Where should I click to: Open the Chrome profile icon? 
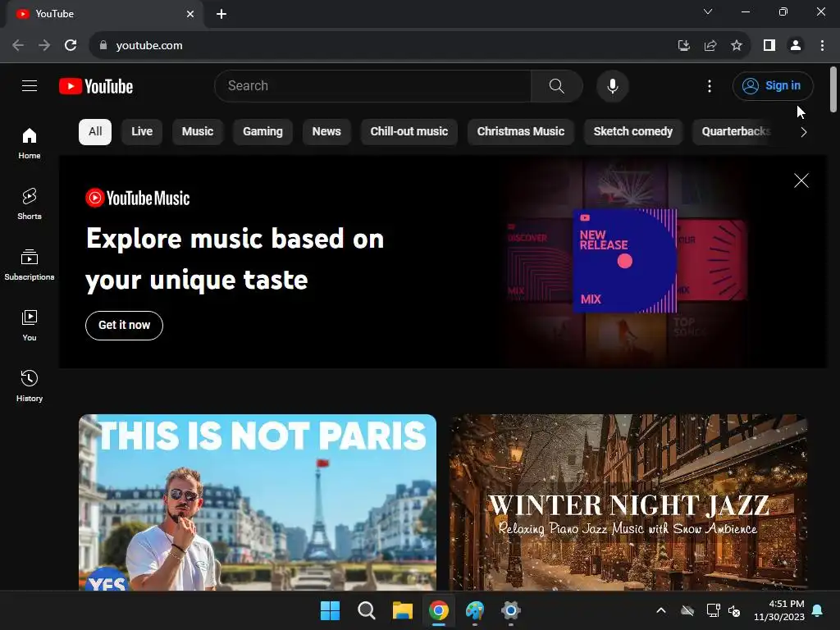click(796, 46)
